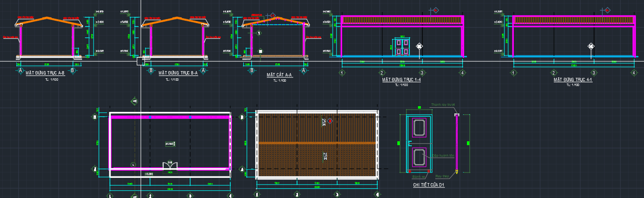Image resolution: width=644 pixels, height=198 pixels.
Task: Select the door in the 1-4 elevation
Action: 402,47
